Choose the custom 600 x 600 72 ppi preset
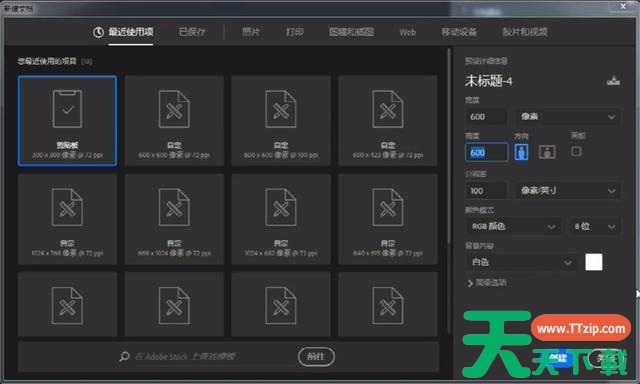Screen dimensions: 640x384 (174, 120)
